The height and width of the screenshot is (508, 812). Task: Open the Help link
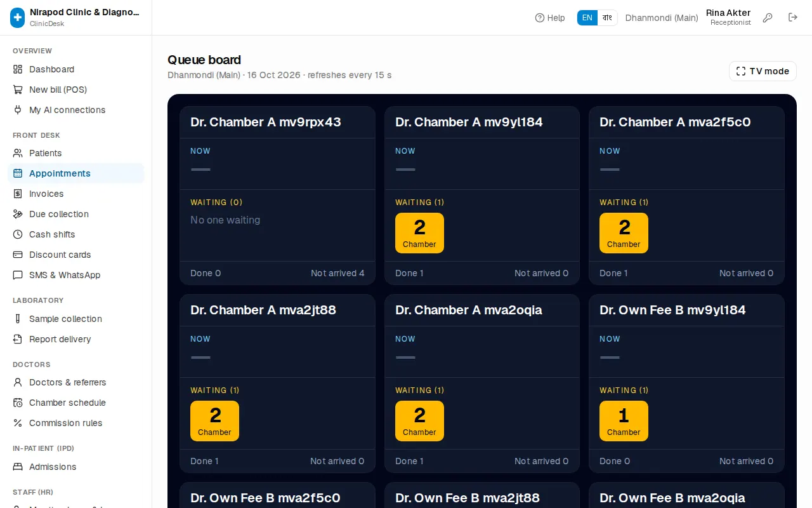click(x=550, y=18)
